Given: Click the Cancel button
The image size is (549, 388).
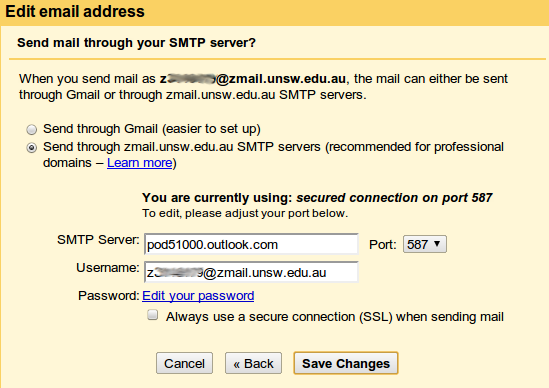Looking at the screenshot, I should (x=185, y=363).
